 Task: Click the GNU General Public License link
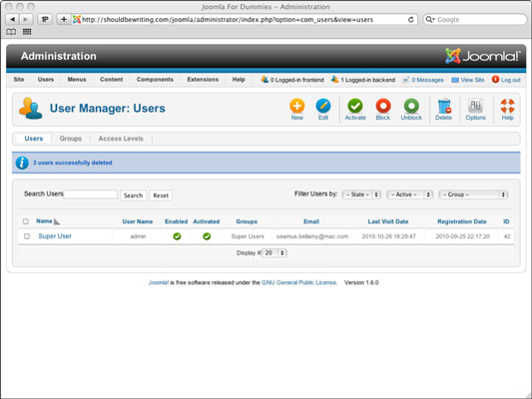(x=298, y=282)
